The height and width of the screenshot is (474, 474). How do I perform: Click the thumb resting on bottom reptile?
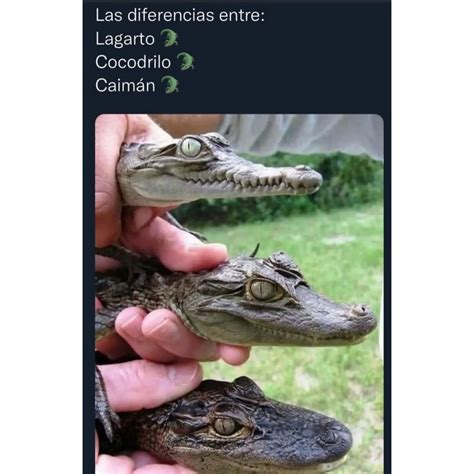152,383
